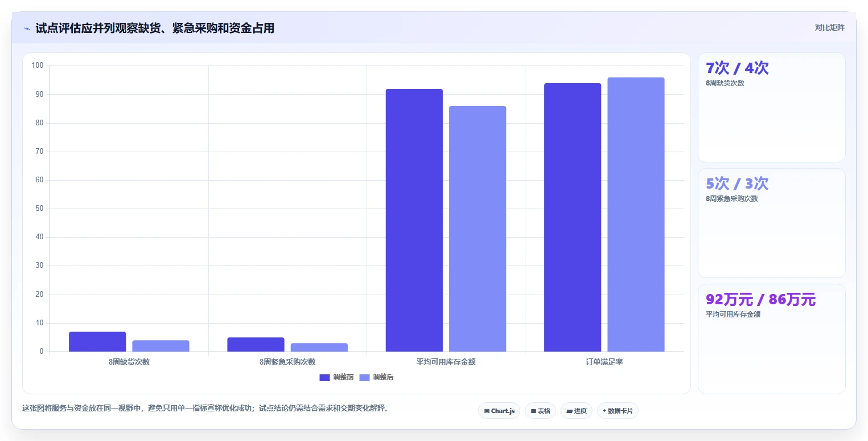868x441 pixels.
Task: Click the 调整前 bar for 8周缺货次数
Action: coord(97,342)
